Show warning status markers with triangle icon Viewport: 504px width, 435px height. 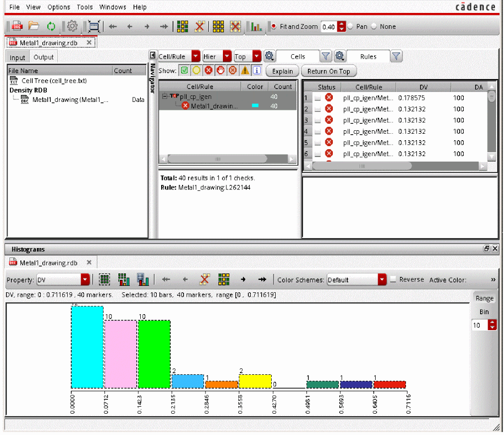tap(245, 71)
